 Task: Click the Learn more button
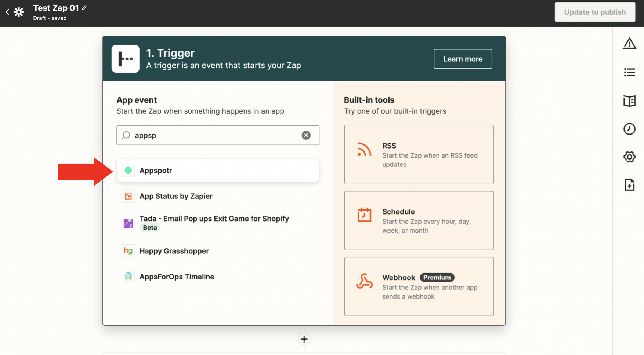(x=463, y=59)
